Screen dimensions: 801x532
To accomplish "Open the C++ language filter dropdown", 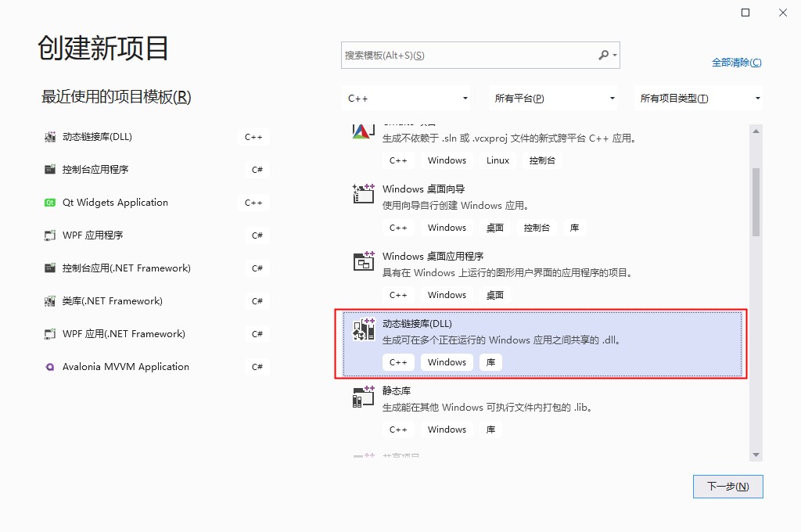I will point(408,99).
